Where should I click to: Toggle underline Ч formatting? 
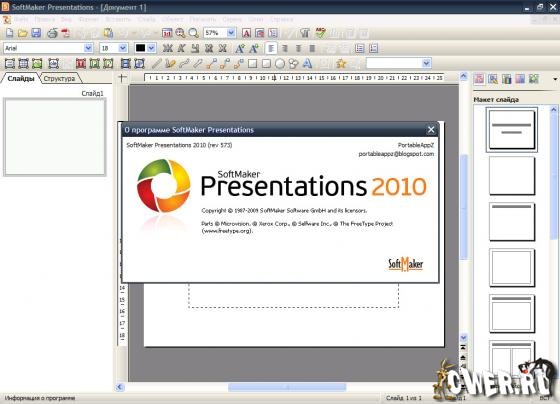coord(195,48)
